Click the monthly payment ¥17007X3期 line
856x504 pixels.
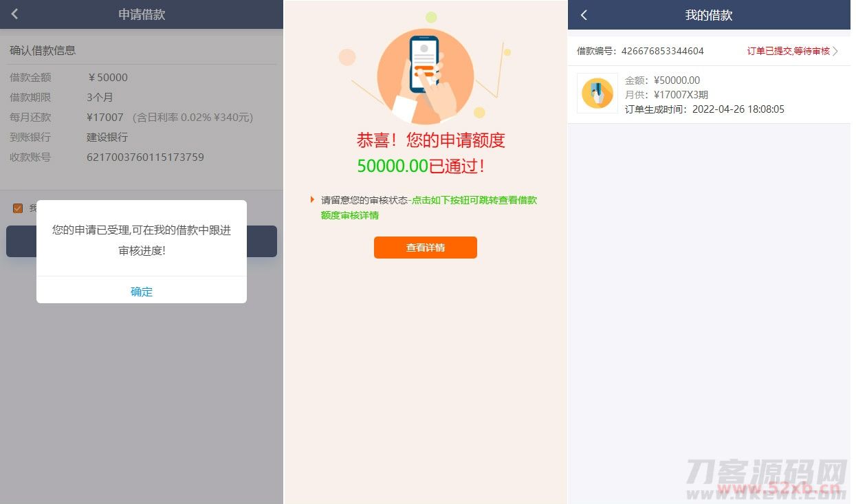coord(666,95)
